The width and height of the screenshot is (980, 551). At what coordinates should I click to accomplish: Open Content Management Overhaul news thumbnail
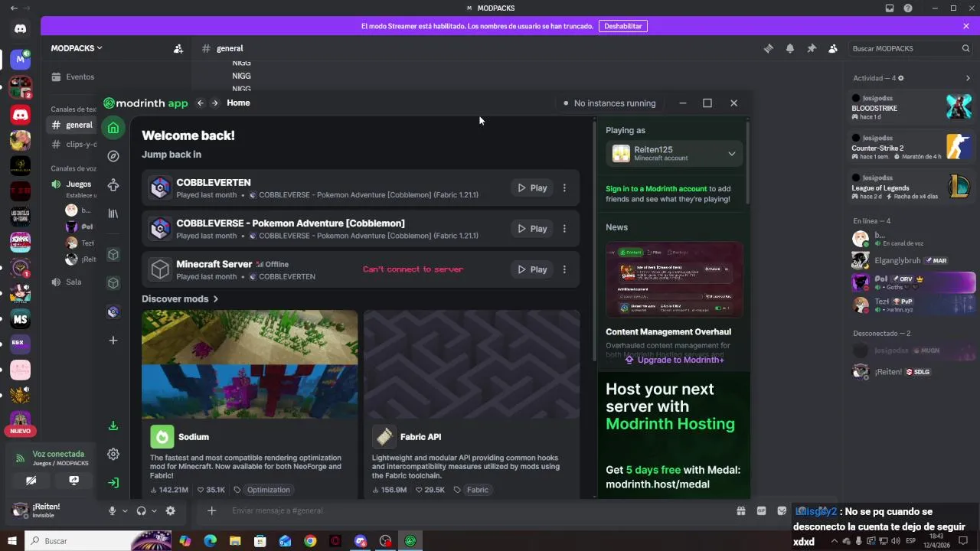675,279
